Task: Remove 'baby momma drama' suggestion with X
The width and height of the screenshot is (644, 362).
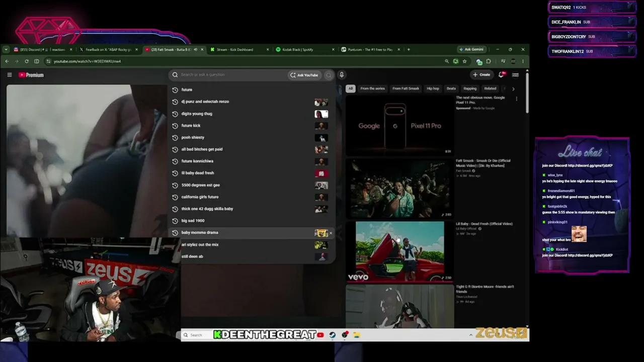Action: pos(331,233)
